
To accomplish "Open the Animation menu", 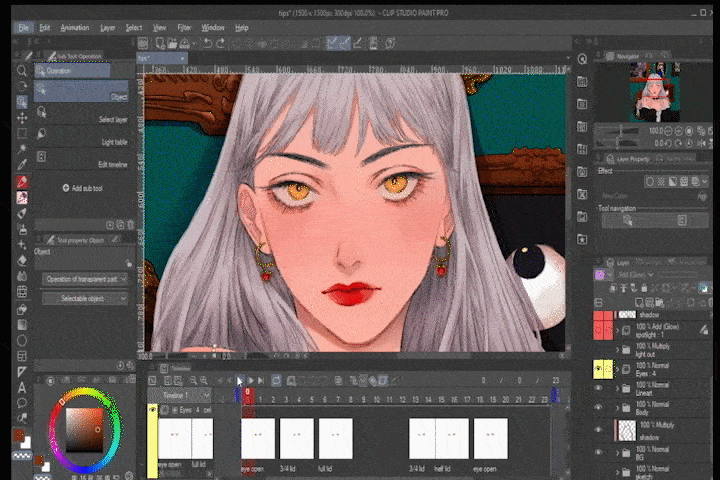I will click(x=75, y=28).
